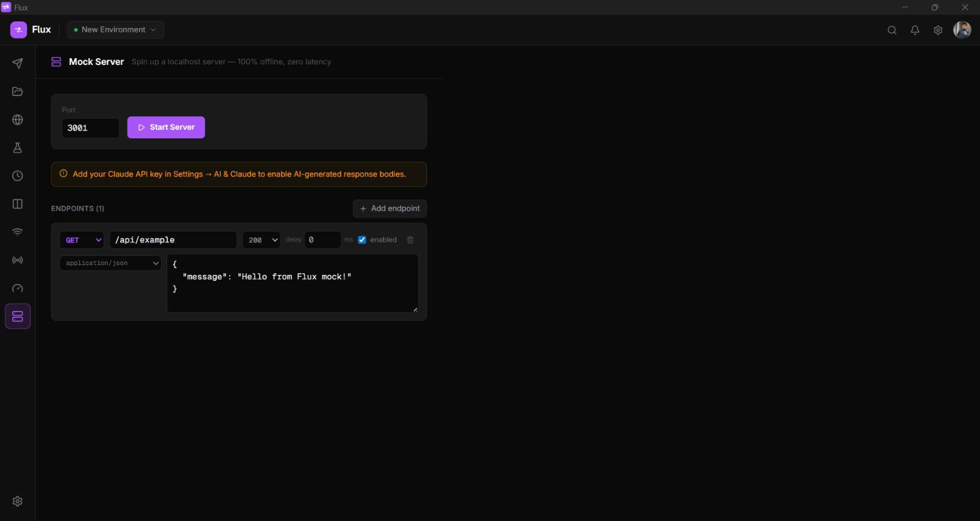Click the Add endpoint button
The height and width of the screenshot is (521, 980).
[x=390, y=209]
